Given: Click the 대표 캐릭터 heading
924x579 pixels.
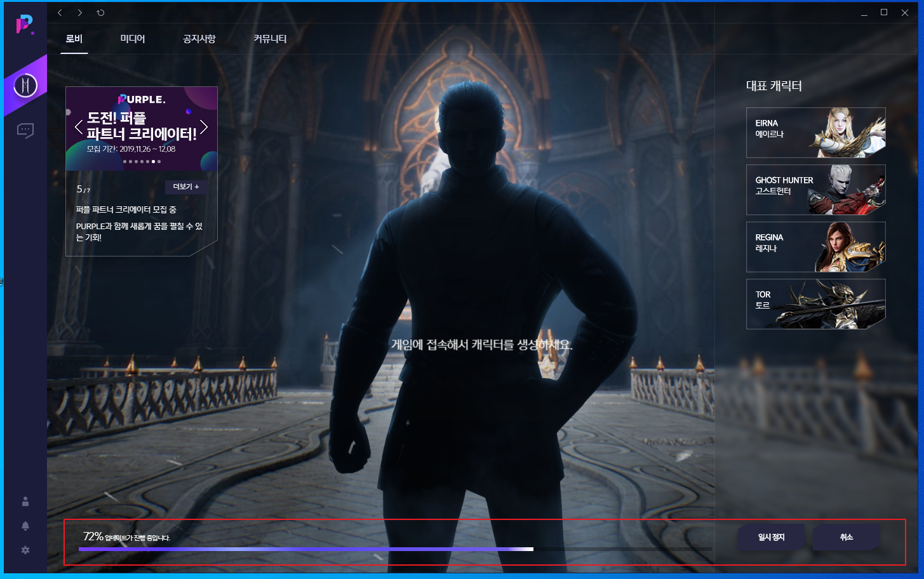Looking at the screenshot, I should click(774, 86).
